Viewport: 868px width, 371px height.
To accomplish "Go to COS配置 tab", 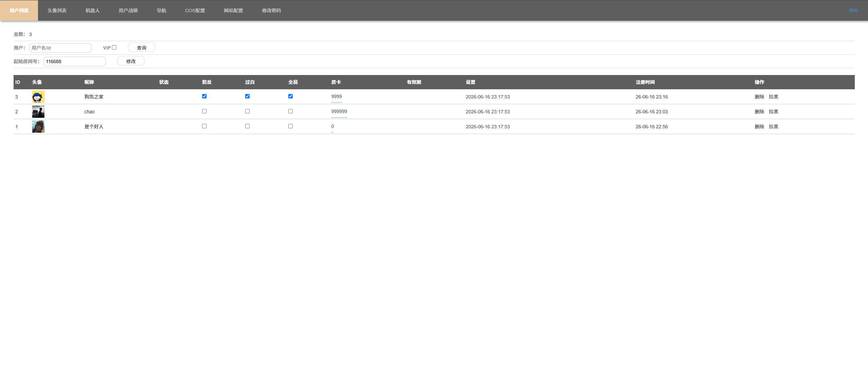I will 195,11.
